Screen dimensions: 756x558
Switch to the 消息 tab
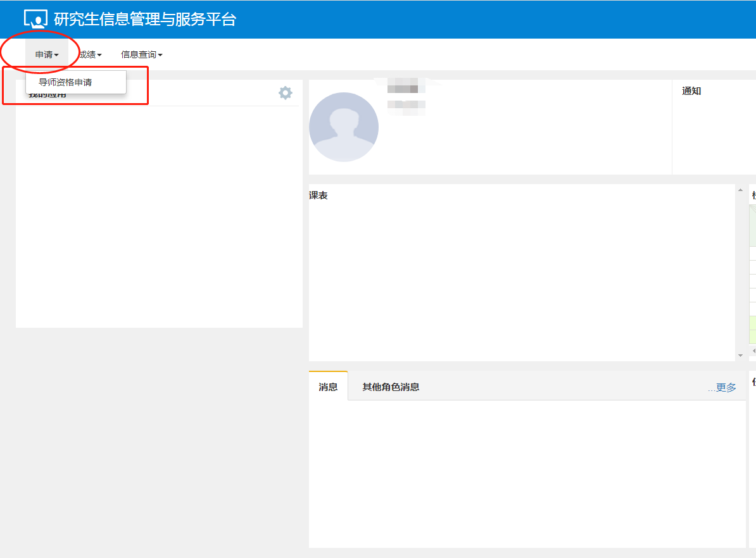point(328,387)
